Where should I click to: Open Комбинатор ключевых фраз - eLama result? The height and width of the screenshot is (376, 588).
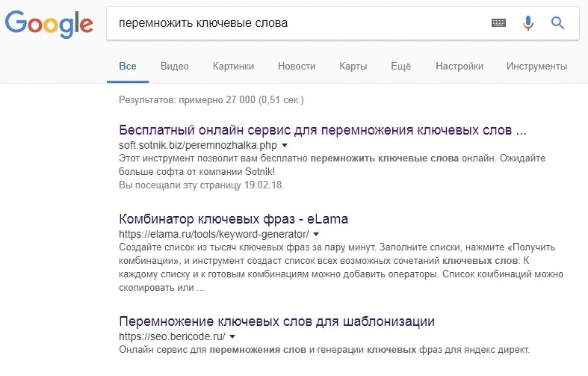pyautogui.click(x=233, y=219)
